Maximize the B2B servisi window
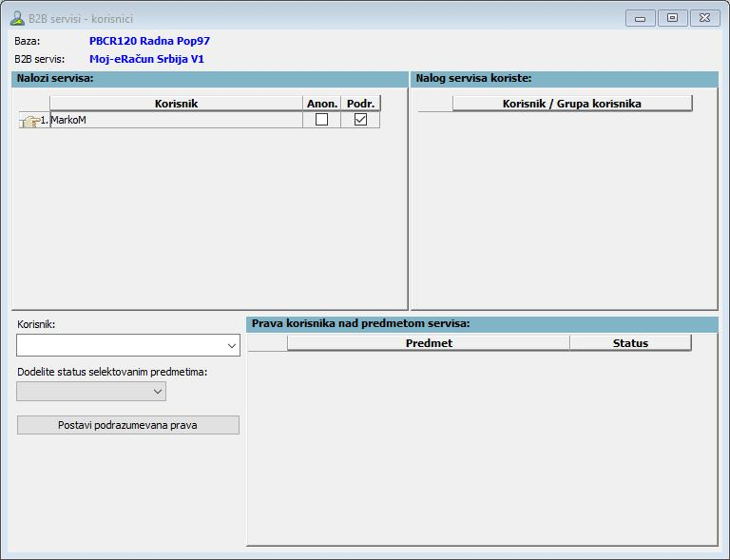This screenshot has height=560, width=730. click(x=672, y=18)
